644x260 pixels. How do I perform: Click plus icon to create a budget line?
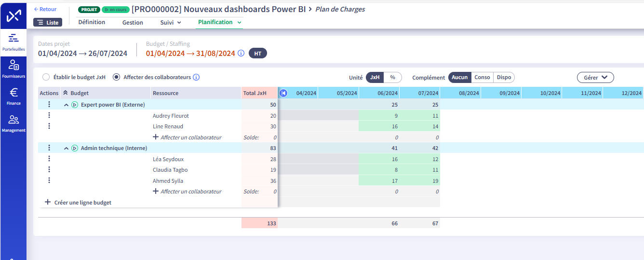pos(48,203)
